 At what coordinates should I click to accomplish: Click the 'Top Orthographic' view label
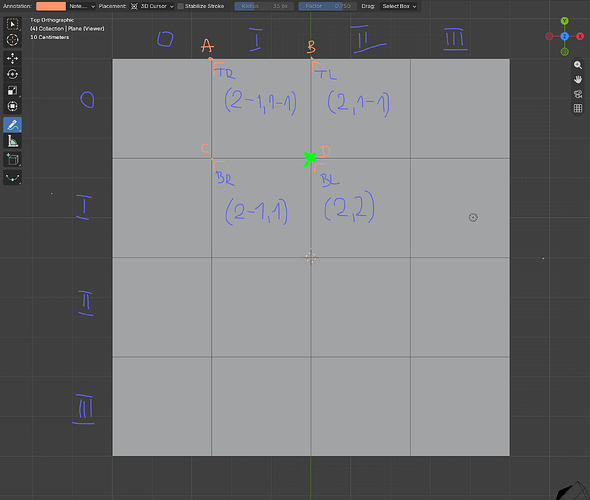point(52,20)
